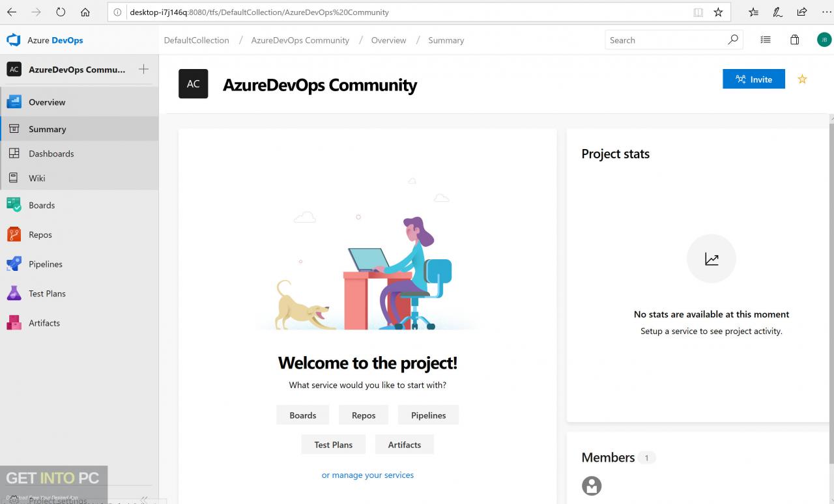The width and height of the screenshot is (834, 504).
Task: Start with the Test Plans service button
Action: (334, 444)
